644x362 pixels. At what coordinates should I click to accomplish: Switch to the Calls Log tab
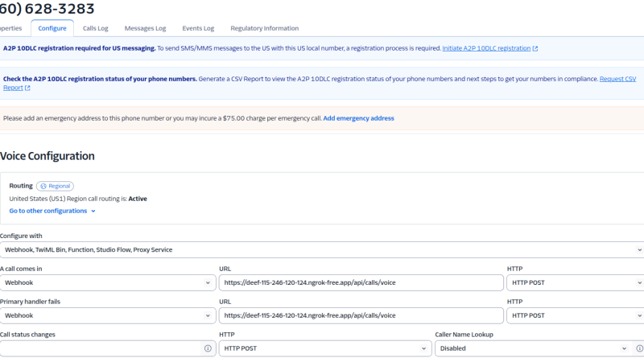pos(96,28)
